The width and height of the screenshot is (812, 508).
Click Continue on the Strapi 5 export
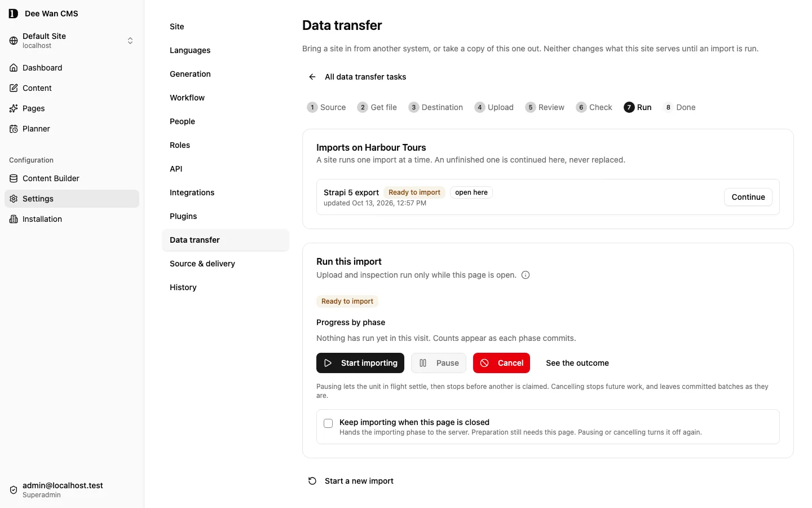748,197
